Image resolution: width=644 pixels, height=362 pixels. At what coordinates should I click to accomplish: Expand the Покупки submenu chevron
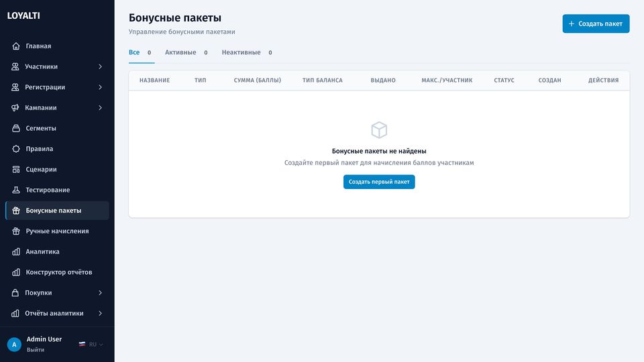tap(100, 293)
